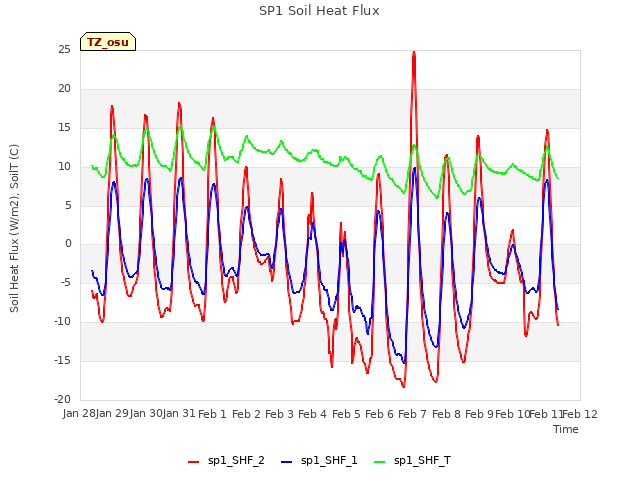Click the red peak reaching 25 on Feb 7
This screenshot has width=640, height=480.
point(414,53)
